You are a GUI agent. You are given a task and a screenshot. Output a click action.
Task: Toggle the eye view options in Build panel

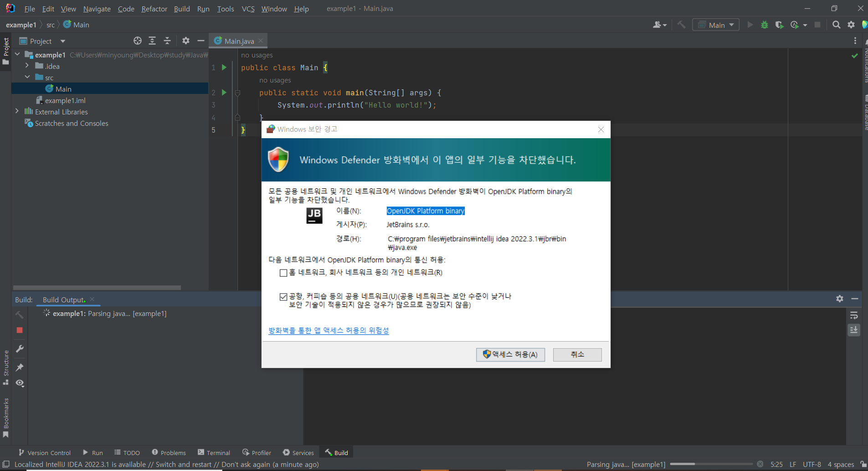20,383
